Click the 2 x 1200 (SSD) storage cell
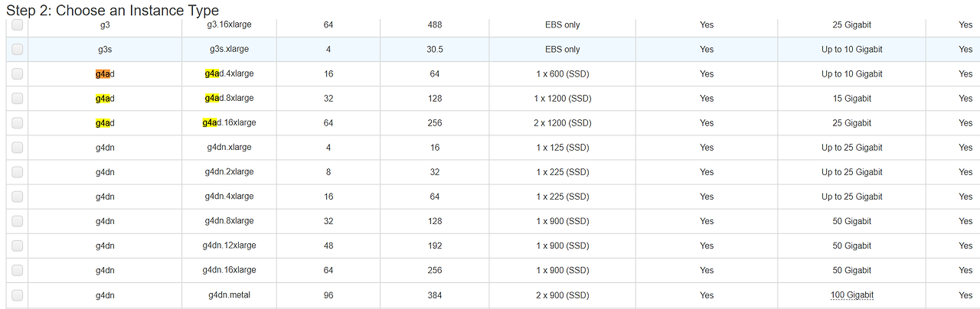This screenshot has height=309, width=980. (x=562, y=122)
